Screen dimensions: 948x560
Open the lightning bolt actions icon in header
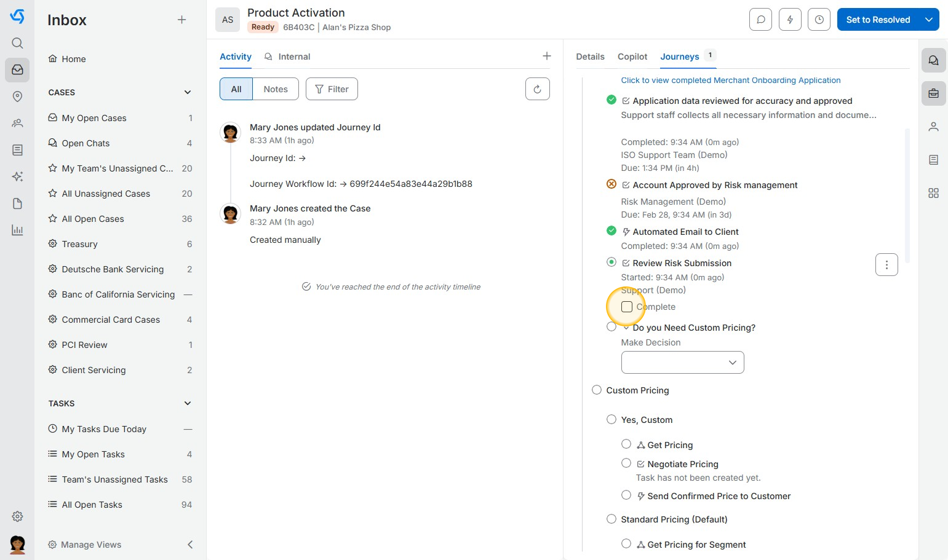click(790, 20)
